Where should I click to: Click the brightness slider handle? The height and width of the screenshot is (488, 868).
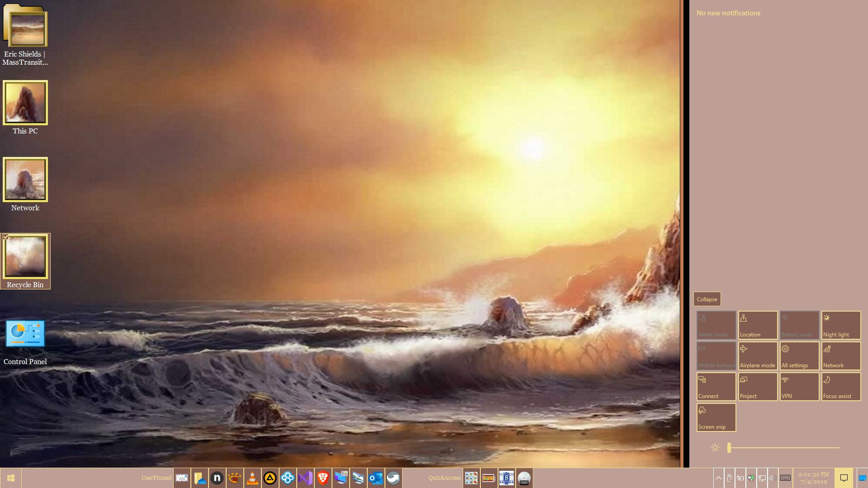tap(729, 448)
